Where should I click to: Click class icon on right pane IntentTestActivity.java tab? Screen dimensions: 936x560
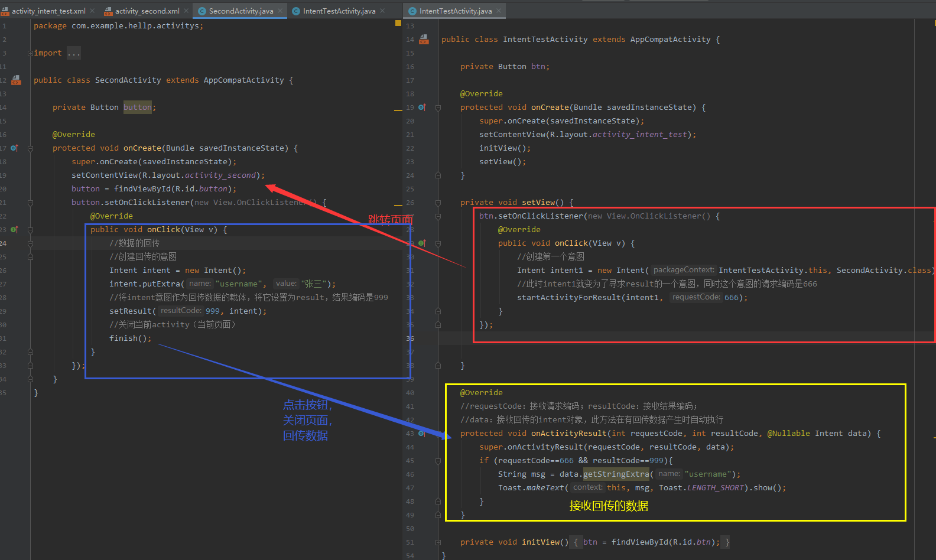tap(412, 11)
